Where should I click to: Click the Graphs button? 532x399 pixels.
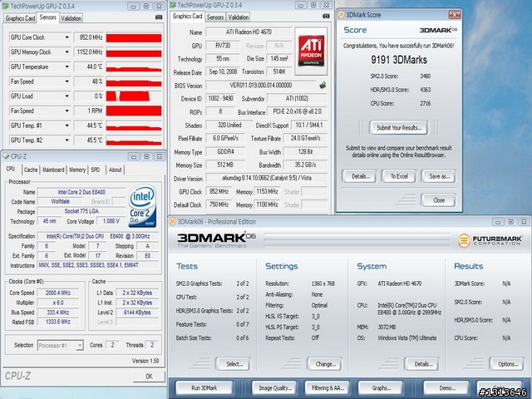pyautogui.click(x=381, y=388)
